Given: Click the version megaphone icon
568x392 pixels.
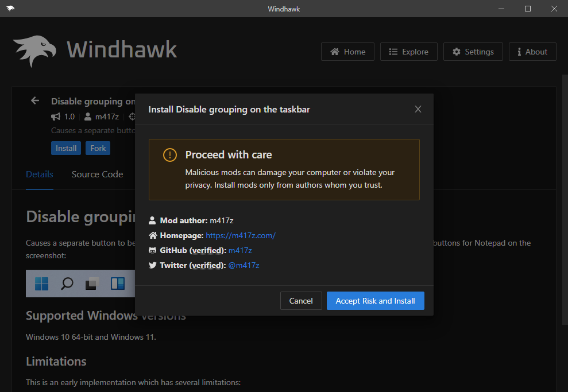Looking at the screenshot, I should point(56,117).
